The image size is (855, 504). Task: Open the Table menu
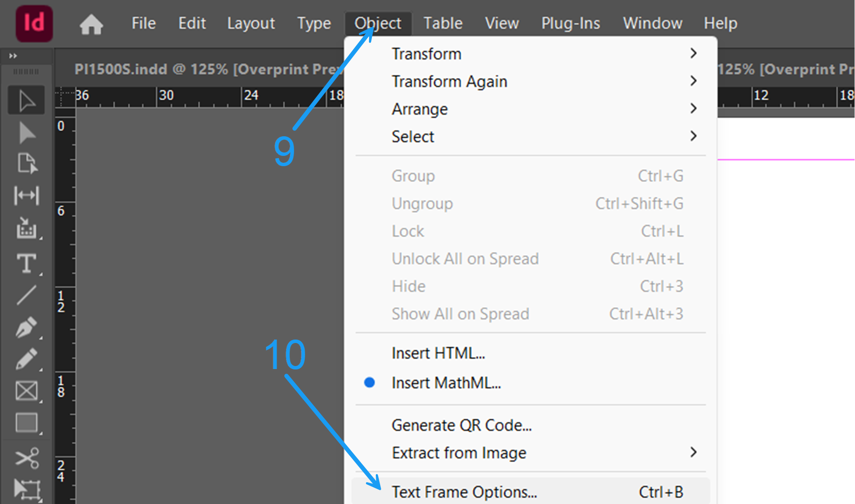(x=443, y=23)
